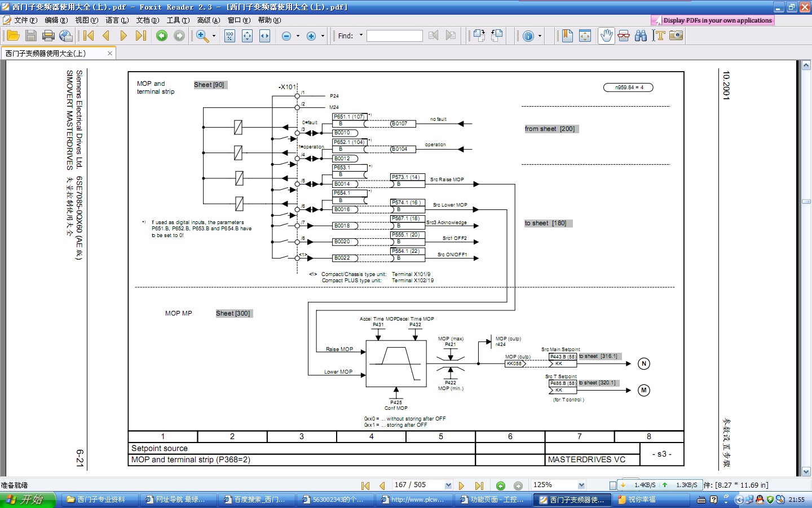The height and width of the screenshot is (508, 812).
Task: Open the Windows 开始 Start button
Action: (x=28, y=500)
